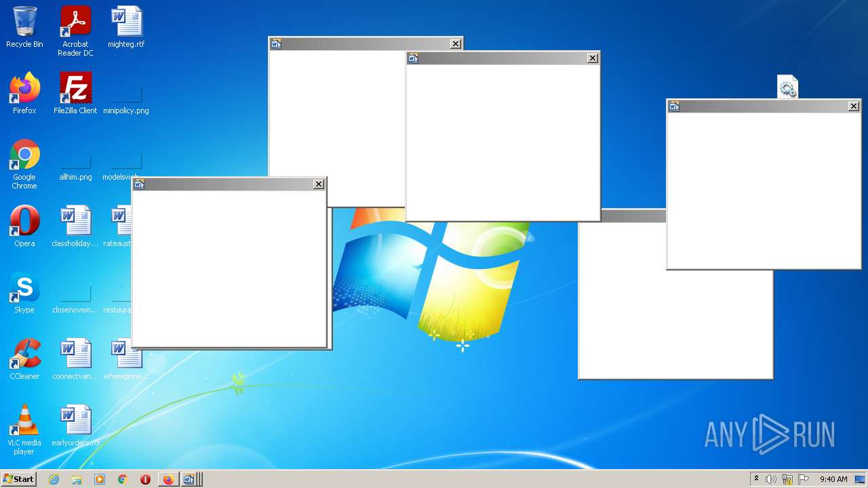The height and width of the screenshot is (488, 868).
Task: Select the FileZilla Client shortcut
Action: 75,94
